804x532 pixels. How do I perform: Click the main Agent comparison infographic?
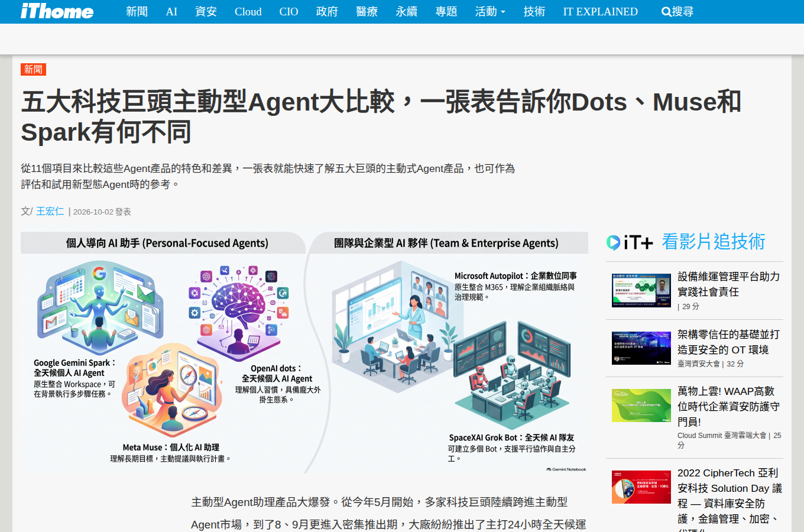click(304, 353)
